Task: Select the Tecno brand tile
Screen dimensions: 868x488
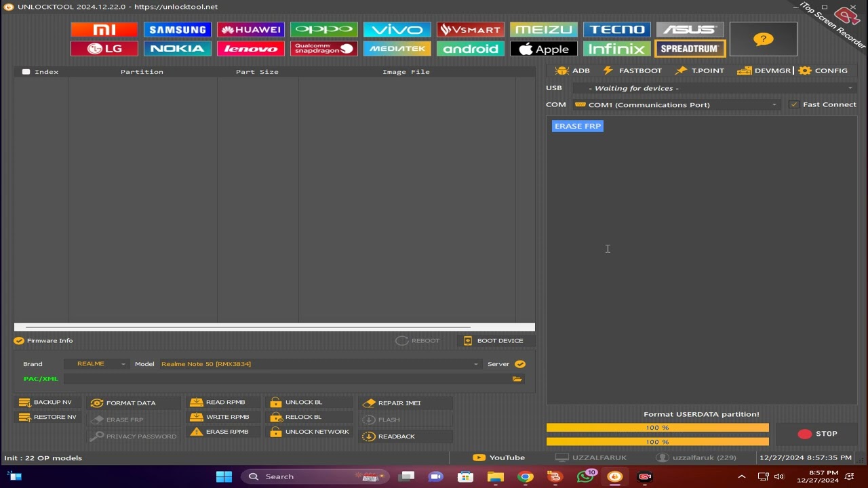Action: [617, 30]
